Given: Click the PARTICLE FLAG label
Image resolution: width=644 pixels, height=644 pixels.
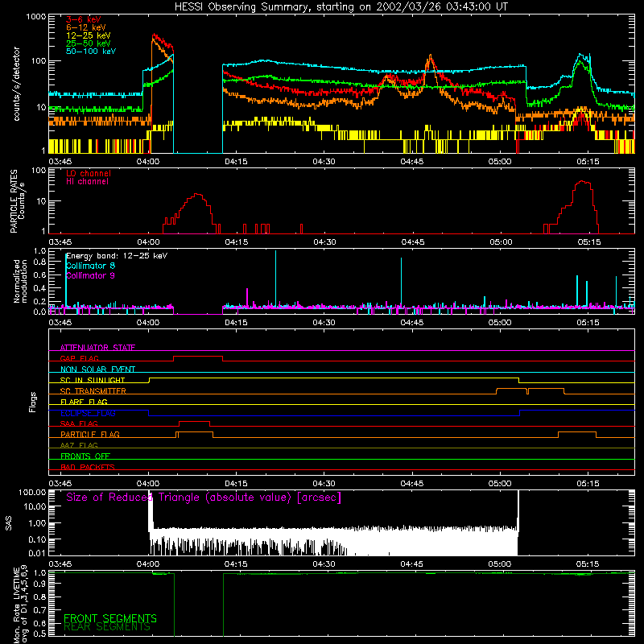Looking at the screenshot, I should click(x=90, y=434).
